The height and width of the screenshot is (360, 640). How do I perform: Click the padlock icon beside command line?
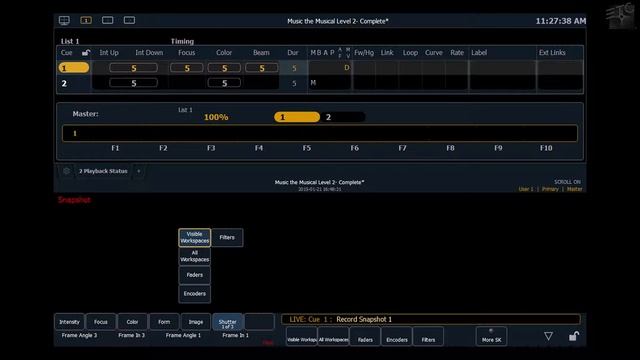574,336
